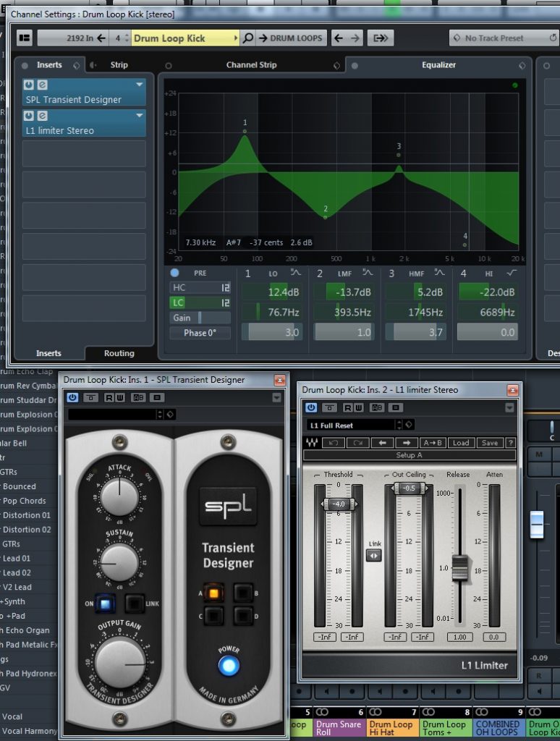Toggle the Transient Designer blue Power button
This screenshot has height=741, width=560.
(x=228, y=666)
